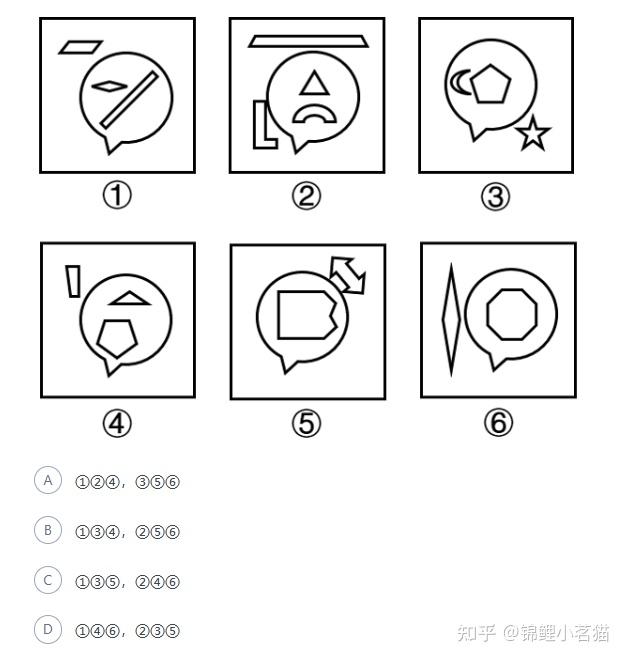
Task: Click the answer text ①②④, ③⑤⑥
Action: (x=127, y=482)
